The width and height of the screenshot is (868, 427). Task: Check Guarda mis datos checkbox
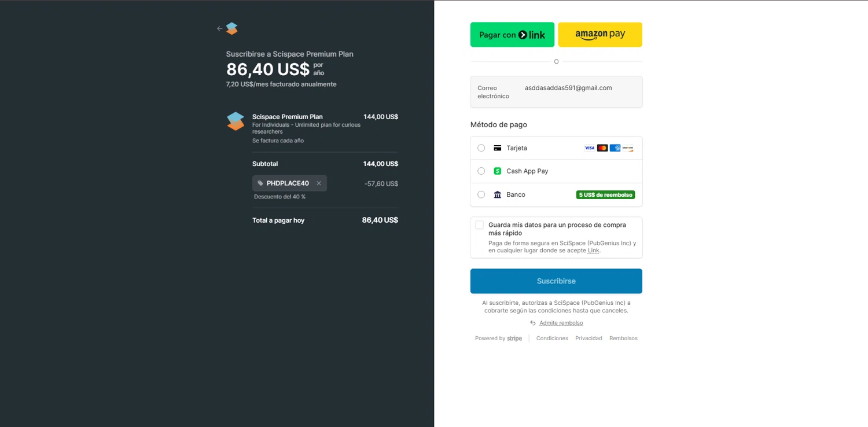[x=479, y=225]
